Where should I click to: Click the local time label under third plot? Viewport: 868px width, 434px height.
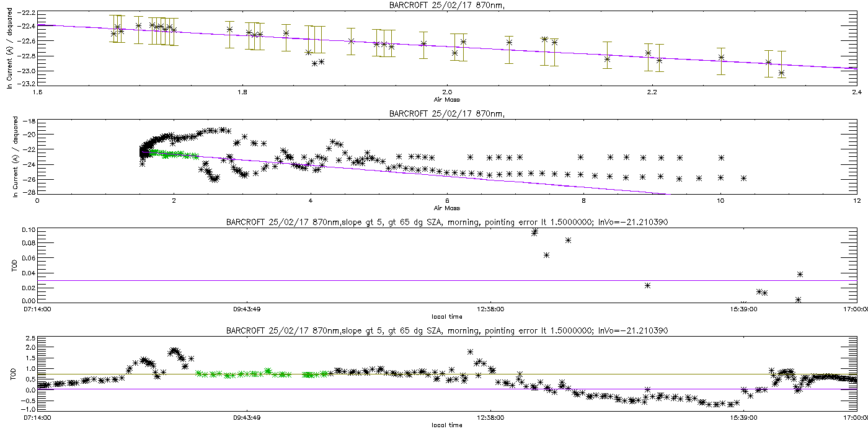tap(446, 316)
